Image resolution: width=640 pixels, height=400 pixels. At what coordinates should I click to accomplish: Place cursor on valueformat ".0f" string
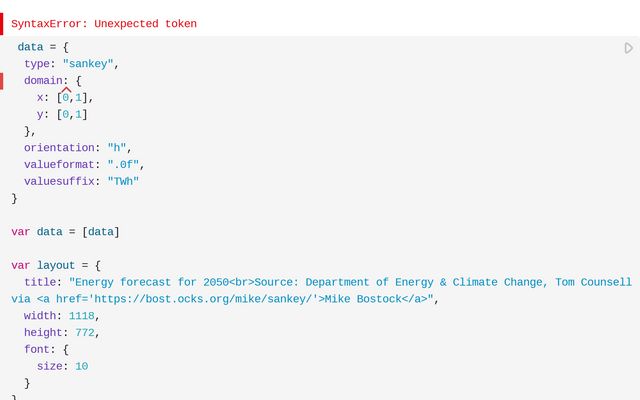(x=125, y=165)
